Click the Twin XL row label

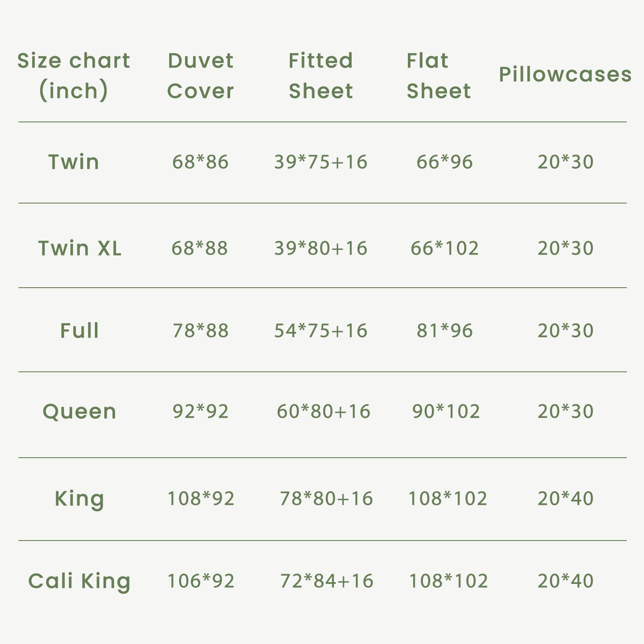pos(79,248)
